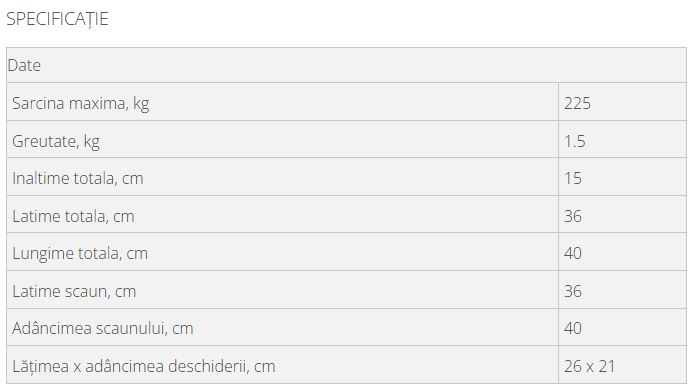
Task: Click the Lungime totala, cm label
Action: (x=80, y=253)
